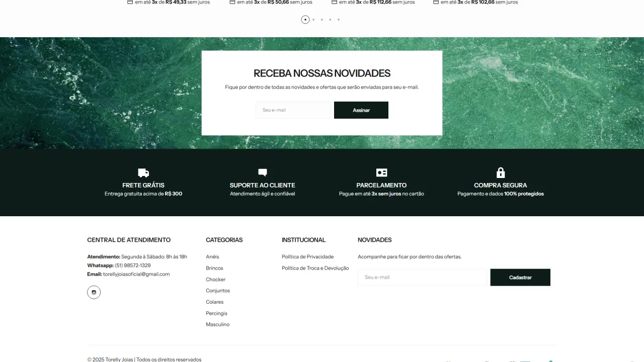Screen dimensions: 644x362
Task: Click the Institucional footer heading
Action: 304,240
